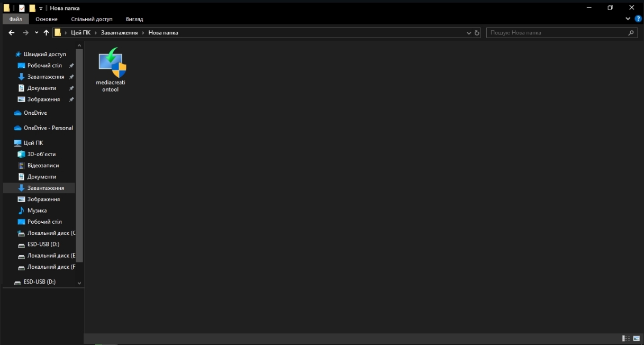Open ESD-USB (D:) under Цей ПК
Screen dimensions: 644x345
point(39,244)
